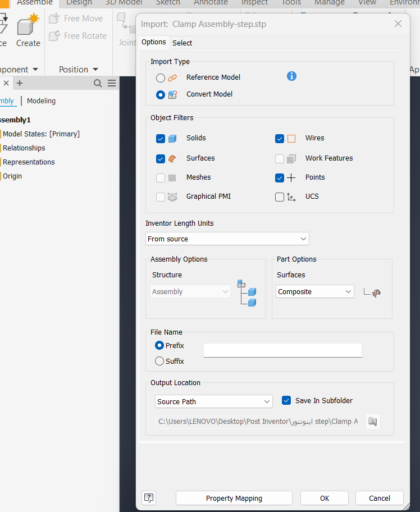Select the Convert Model radio button
Image resolution: width=420 pixels, height=512 pixels.
click(161, 95)
